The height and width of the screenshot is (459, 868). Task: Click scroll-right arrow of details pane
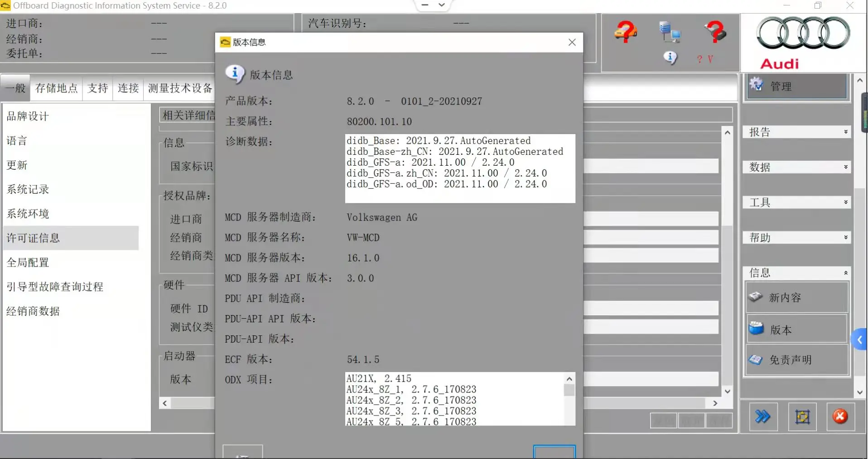715,403
